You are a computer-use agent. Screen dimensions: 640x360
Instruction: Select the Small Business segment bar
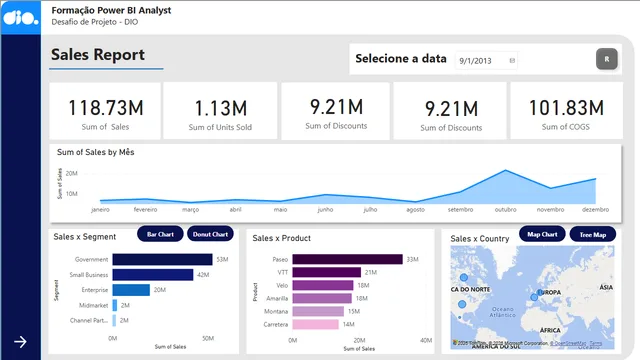153,275
